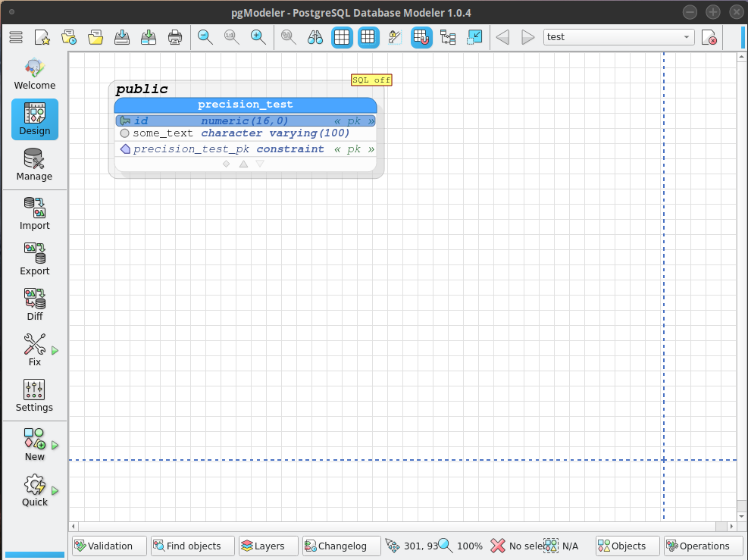748x560 pixels.
Task: Toggle snap to grid magnet button
Action: point(421,36)
